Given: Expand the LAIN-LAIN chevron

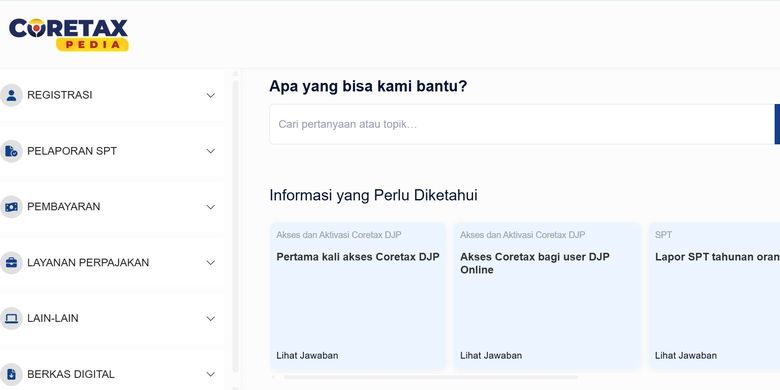Looking at the screenshot, I should tap(211, 318).
